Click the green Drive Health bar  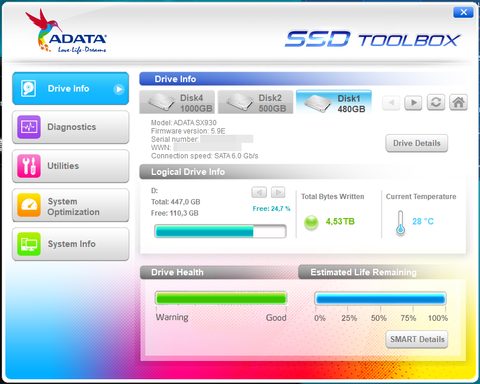click(x=221, y=298)
